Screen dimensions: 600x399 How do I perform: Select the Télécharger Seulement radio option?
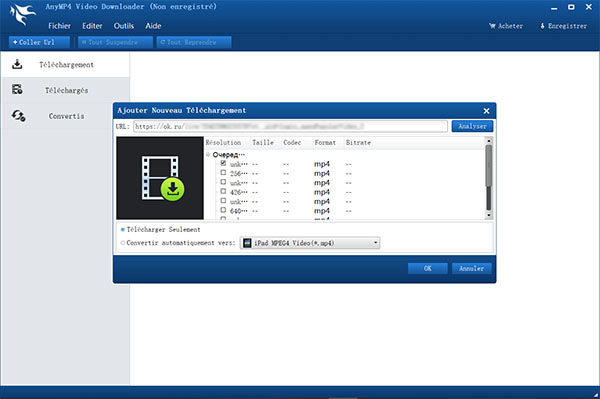[123, 230]
